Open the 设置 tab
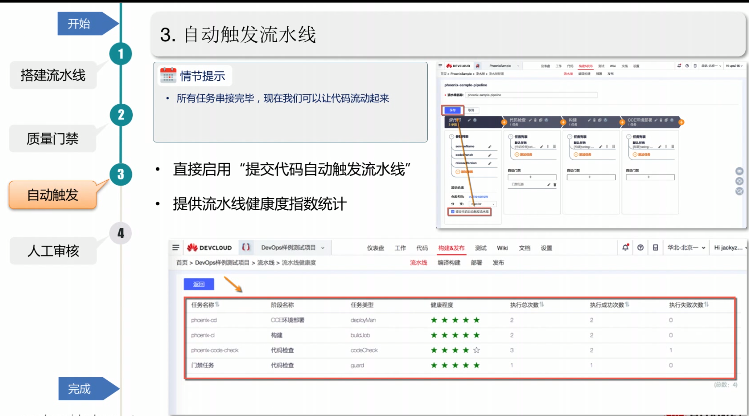The width and height of the screenshot is (749, 416). 546,248
